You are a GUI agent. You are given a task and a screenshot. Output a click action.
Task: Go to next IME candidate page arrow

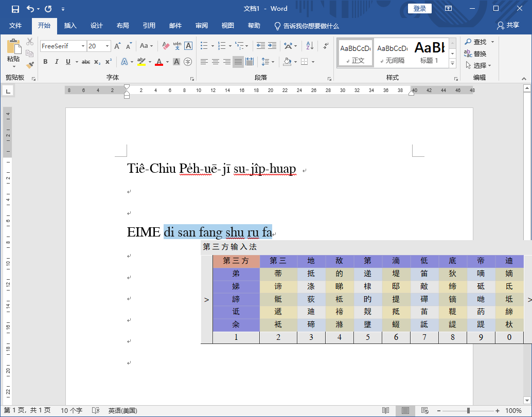tap(529, 300)
